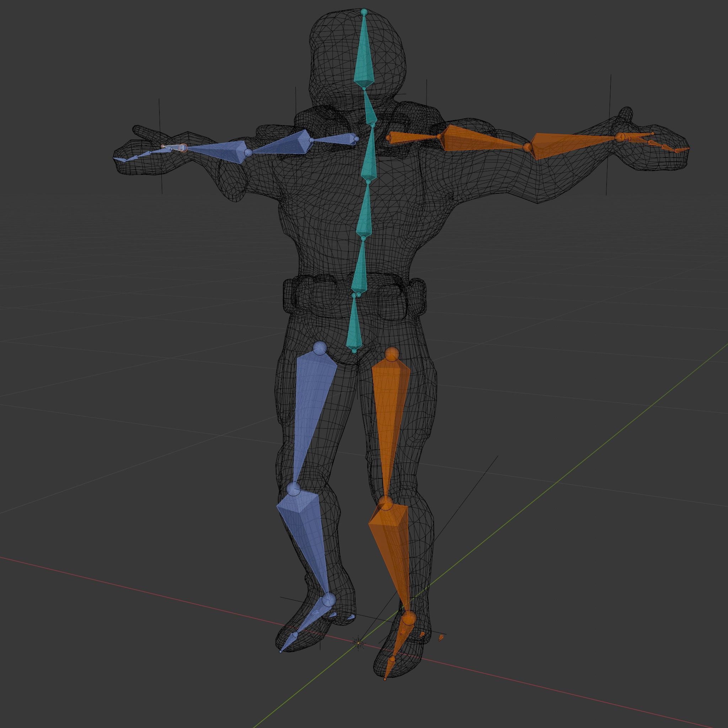Viewport: 728px width, 728px height.
Task: Click the blue knee joint sphere
Action: point(293,489)
